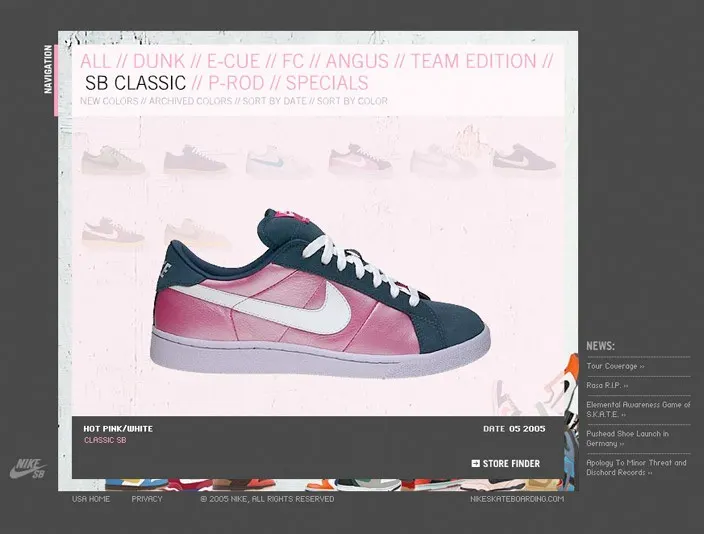The image size is (704, 534).
Task: Select the DUNK category
Action: [159, 61]
